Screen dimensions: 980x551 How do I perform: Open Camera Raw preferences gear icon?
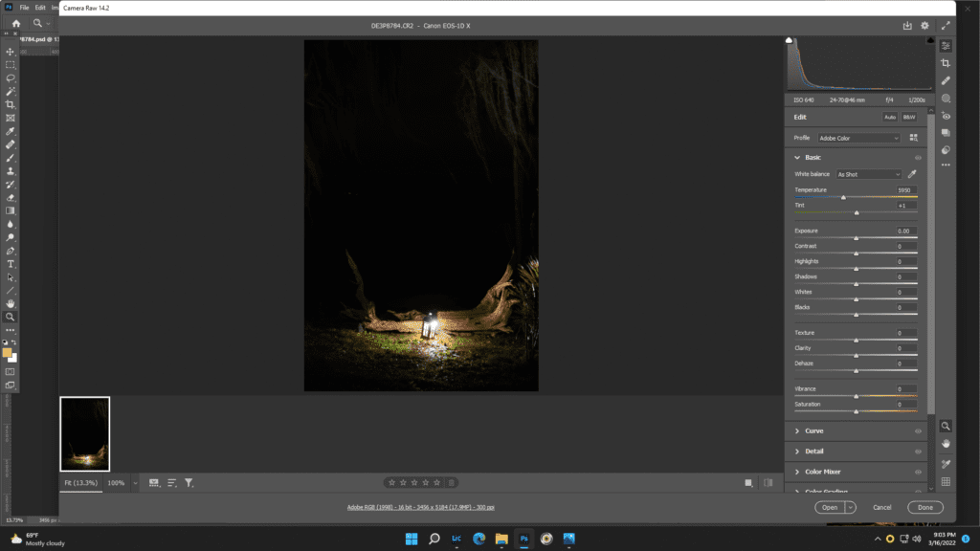[x=925, y=26]
